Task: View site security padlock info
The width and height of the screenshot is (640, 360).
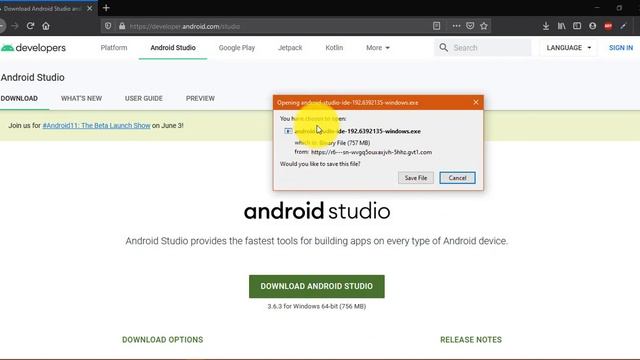Action: [122, 26]
